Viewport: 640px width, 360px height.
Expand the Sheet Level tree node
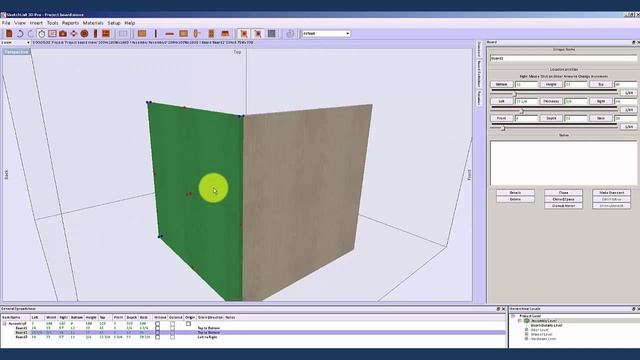click(526, 330)
